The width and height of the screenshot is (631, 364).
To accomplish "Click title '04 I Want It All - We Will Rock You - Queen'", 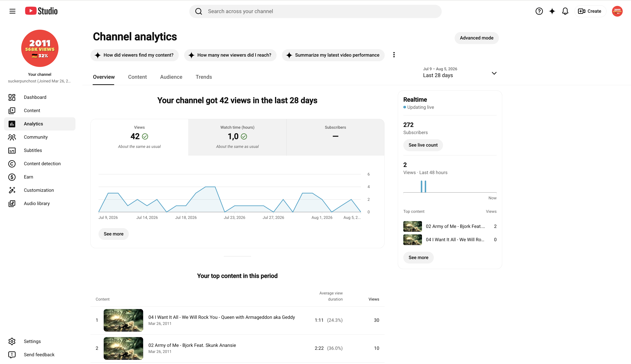I will click(x=222, y=317).
